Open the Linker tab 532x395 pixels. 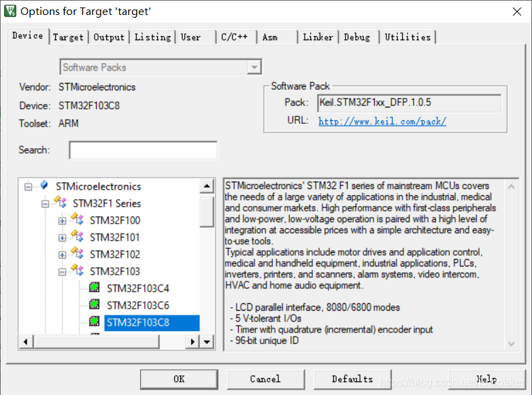pyautogui.click(x=318, y=37)
